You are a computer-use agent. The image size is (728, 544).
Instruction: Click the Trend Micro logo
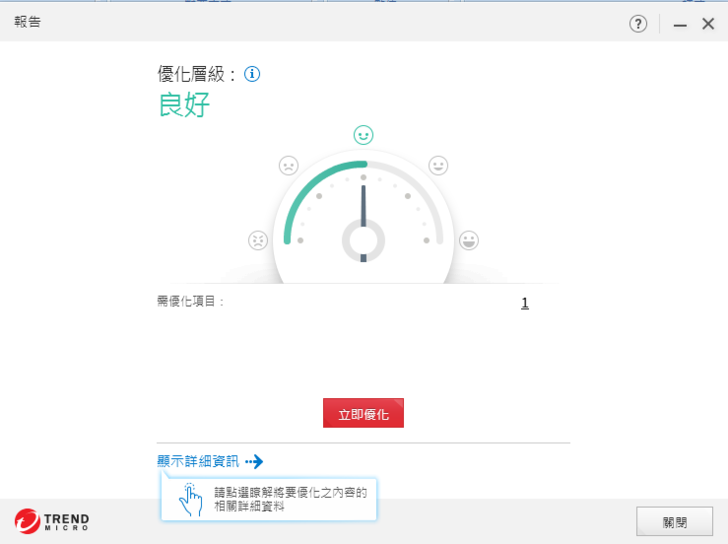click(52, 521)
